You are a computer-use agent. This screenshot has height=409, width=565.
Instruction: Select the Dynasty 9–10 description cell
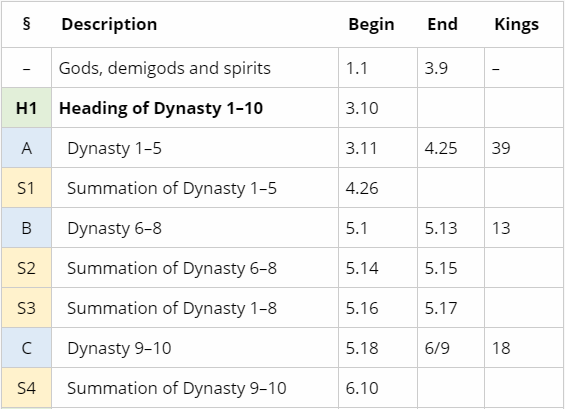(195, 348)
